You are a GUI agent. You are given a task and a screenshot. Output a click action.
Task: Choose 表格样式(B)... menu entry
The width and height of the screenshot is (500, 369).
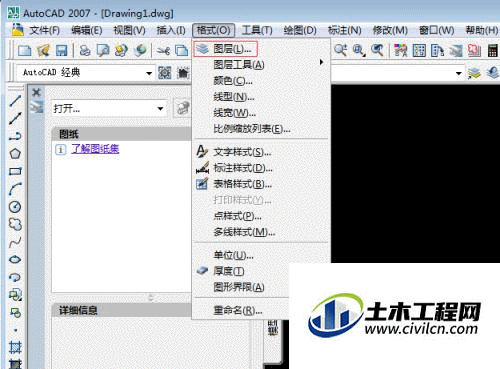coord(261,184)
